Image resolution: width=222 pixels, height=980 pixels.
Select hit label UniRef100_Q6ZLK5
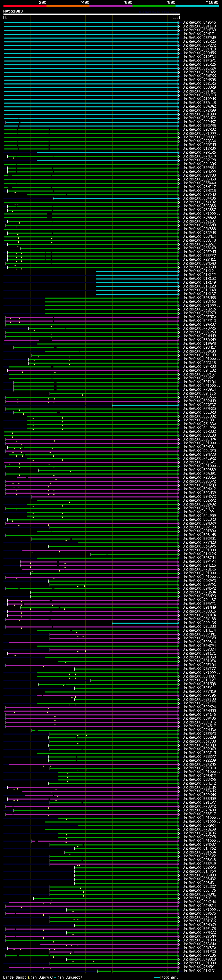199,83
